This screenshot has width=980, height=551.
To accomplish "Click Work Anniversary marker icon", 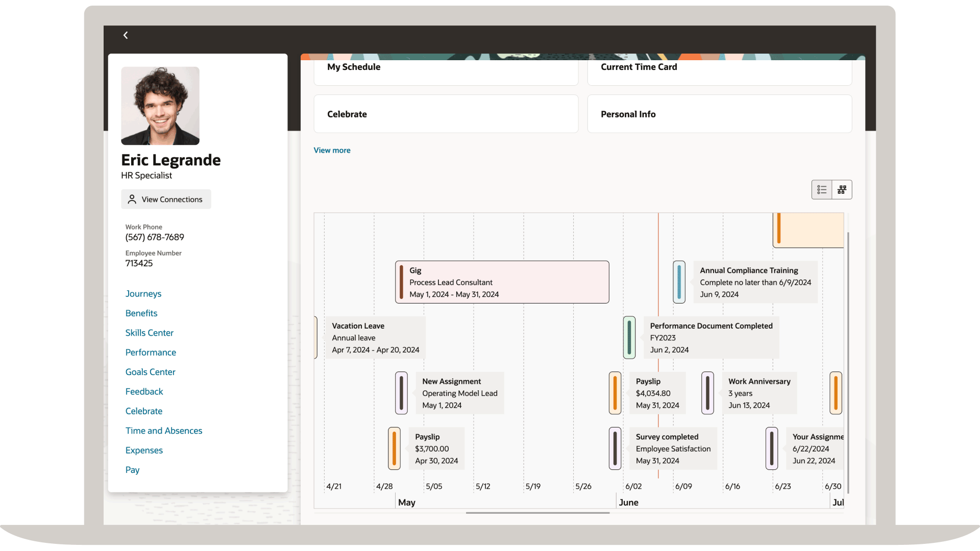I will [707, 393].
